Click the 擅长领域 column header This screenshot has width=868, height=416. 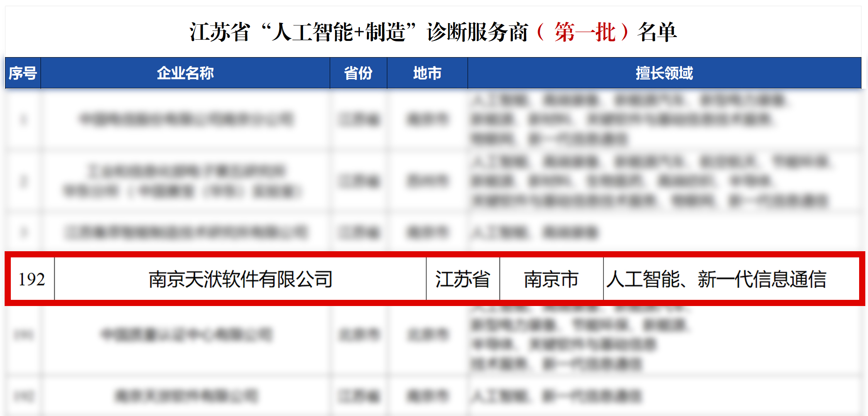click(665, 73)
